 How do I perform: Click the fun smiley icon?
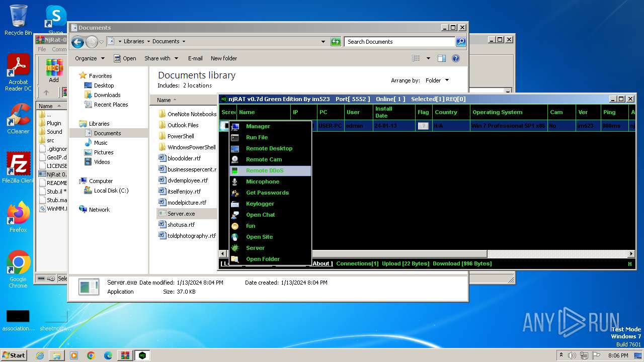(235, 226)
